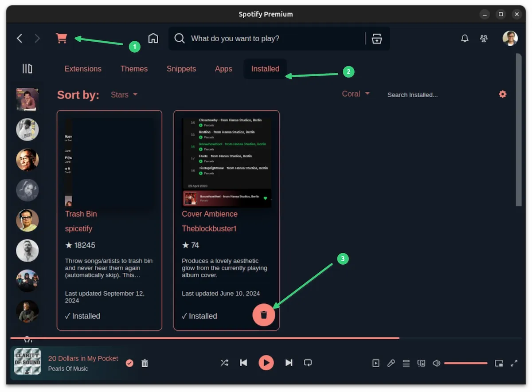The height and width of the screenshot is (392, 532).
Task: Switch to the Themes tab
Action: point(134,69)
